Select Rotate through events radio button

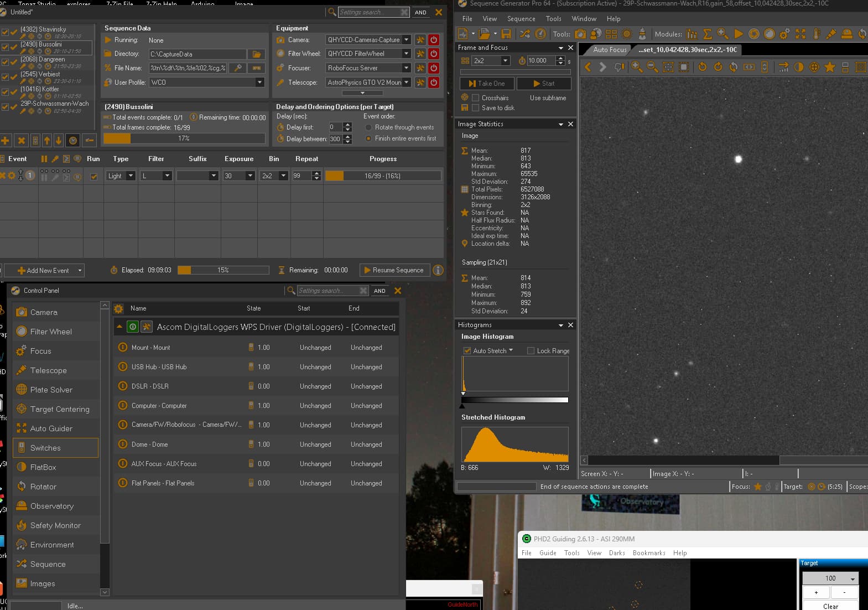tap(368, 127)
